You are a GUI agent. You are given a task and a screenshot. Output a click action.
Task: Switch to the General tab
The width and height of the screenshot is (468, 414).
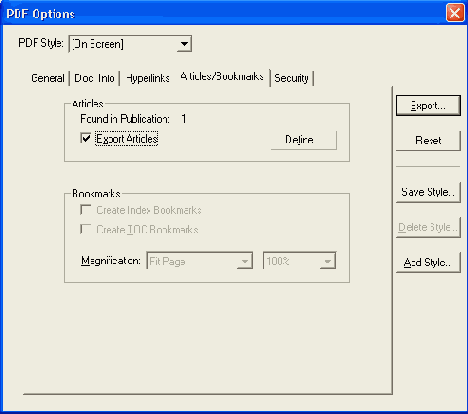point(48,78)
